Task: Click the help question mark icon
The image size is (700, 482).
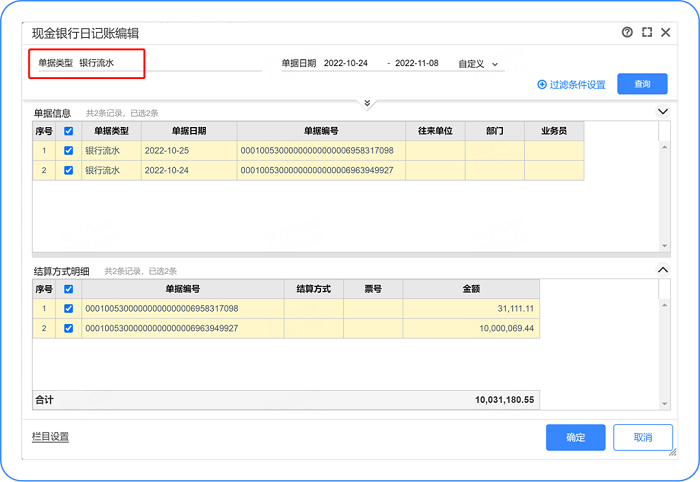Action: 627,32
